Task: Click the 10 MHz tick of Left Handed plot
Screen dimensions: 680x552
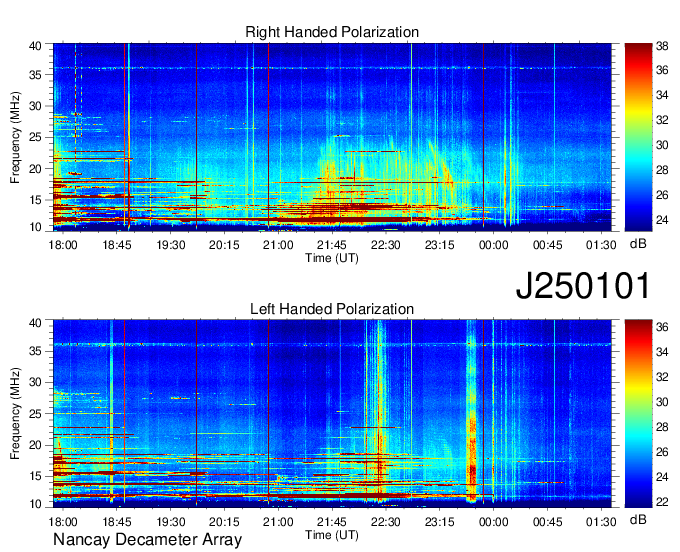Action: [x=35, y=504]
